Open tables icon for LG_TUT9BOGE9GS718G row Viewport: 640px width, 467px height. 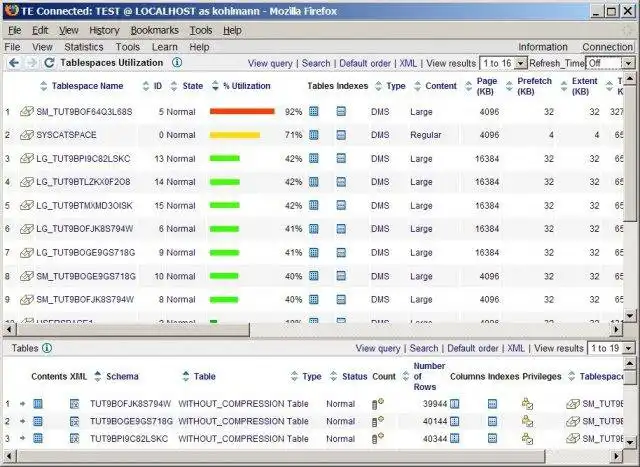tap(313, 253)
